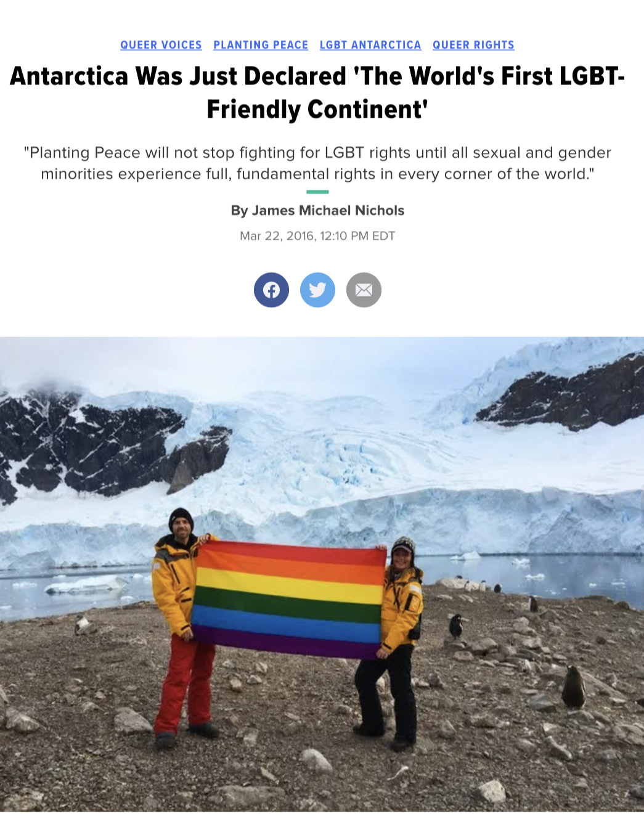644x819 pixels.
Task: Click the Planting Peace quote subheading
Action: coord(317,163)
